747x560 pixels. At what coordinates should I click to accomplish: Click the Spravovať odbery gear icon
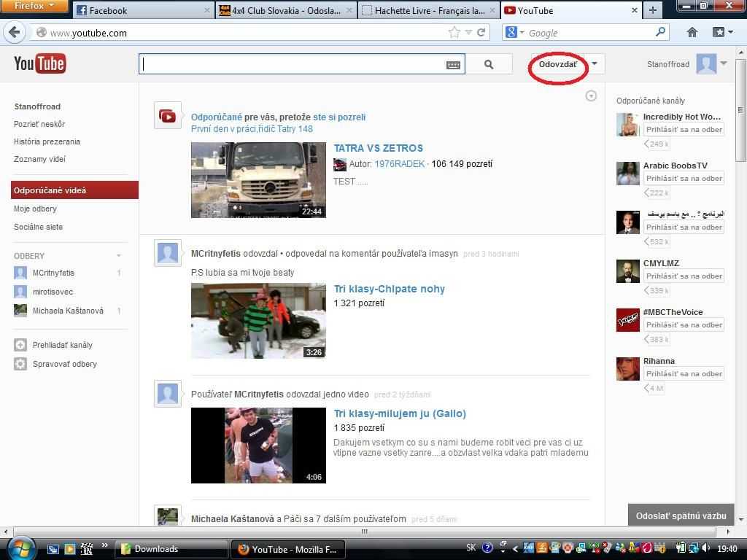[20, 364]
